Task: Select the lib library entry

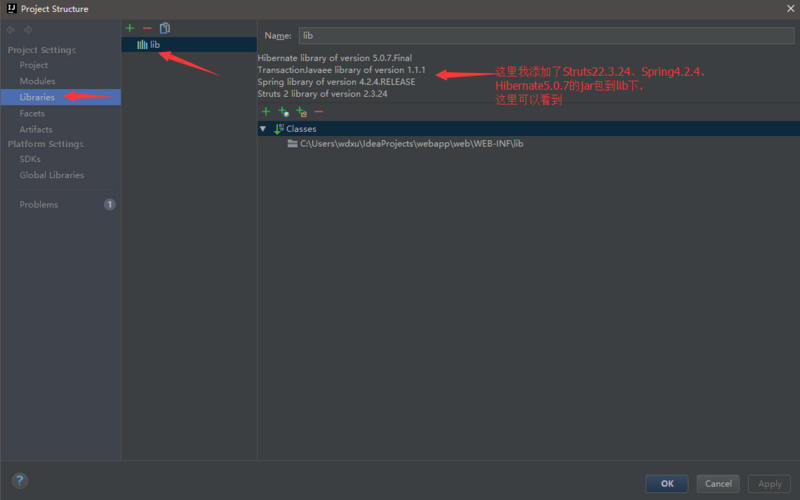Action: [155, 45]
